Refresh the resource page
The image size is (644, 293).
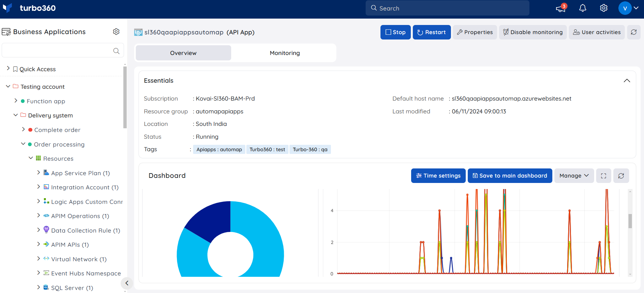(x=634, y=32)
